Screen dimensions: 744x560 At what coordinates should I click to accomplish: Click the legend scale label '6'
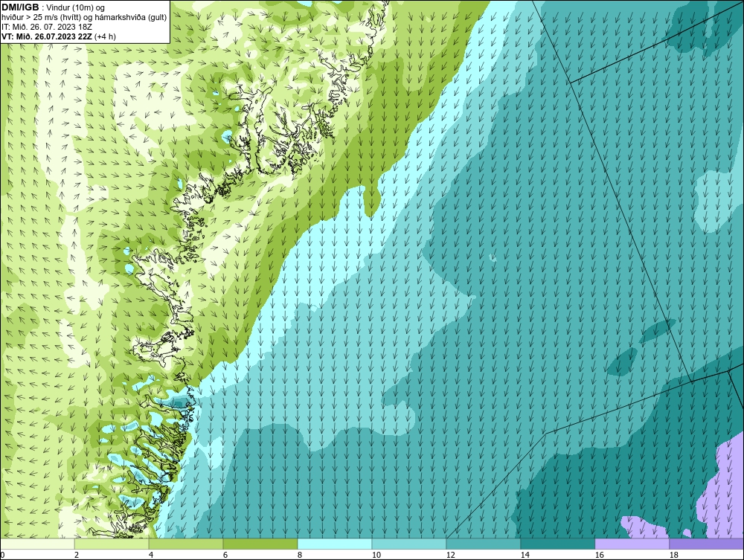[x=225, y=555]
